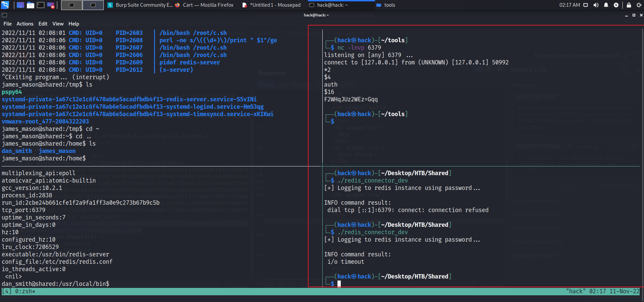Open the terminal Edit menu

(x=43, y=24)
